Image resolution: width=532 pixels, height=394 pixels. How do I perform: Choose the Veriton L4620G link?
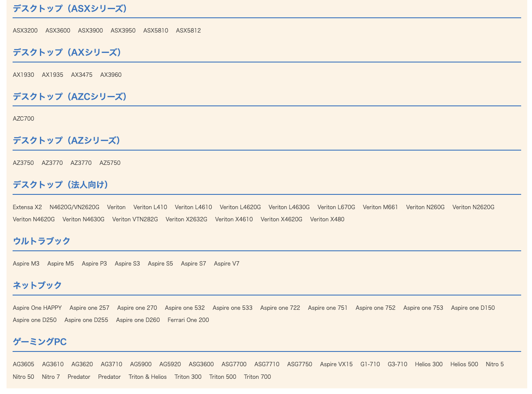(x=240, y=207)
